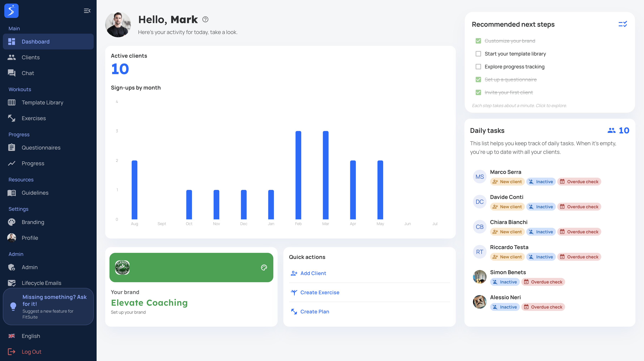Click the Profile avatar thumbnail in the sidebar
644x361 pixels.
click(x=11, y=238)
